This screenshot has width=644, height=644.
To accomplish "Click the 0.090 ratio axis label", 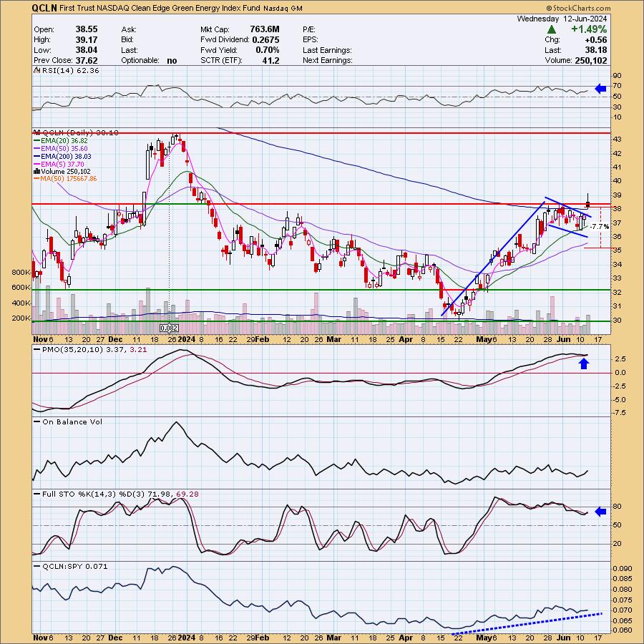I will tap(623, 569).
